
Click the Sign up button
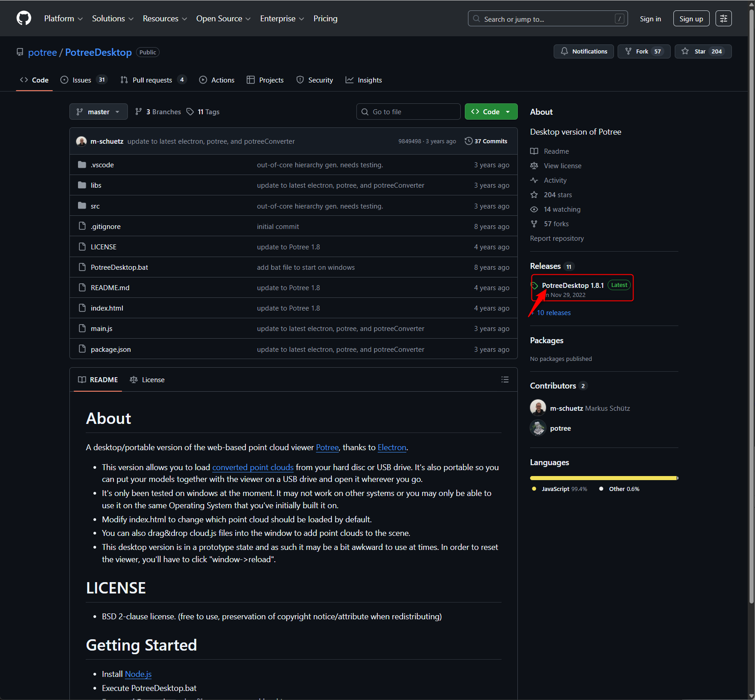pyautogui.click(x=691, y=19)
